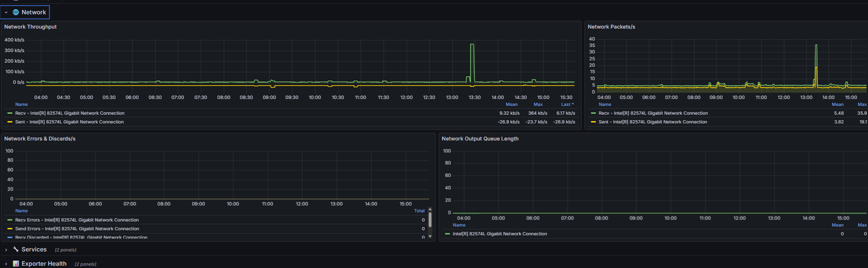868x268 pixels.
Task: Sort Network Throughput legend by Max
Action: click(x=538, y=105)
